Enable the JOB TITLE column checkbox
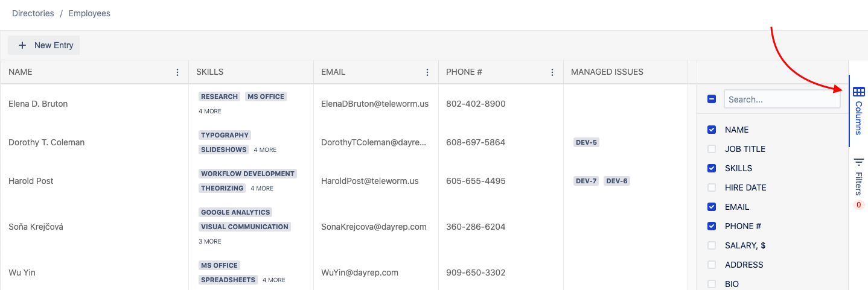 pyautogui.click(x=712, y=149)
